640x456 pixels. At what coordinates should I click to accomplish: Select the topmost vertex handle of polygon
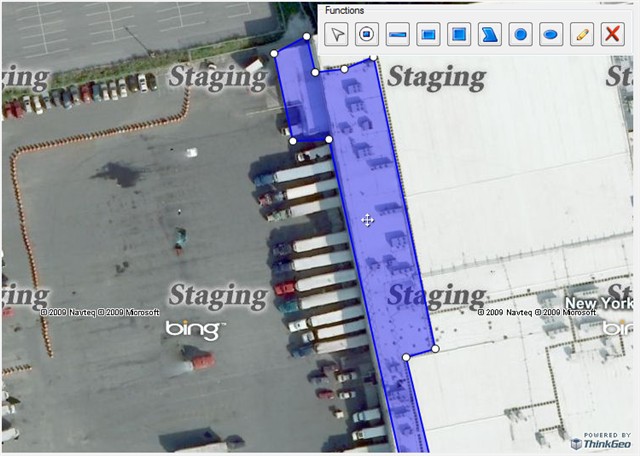point(307,37)
